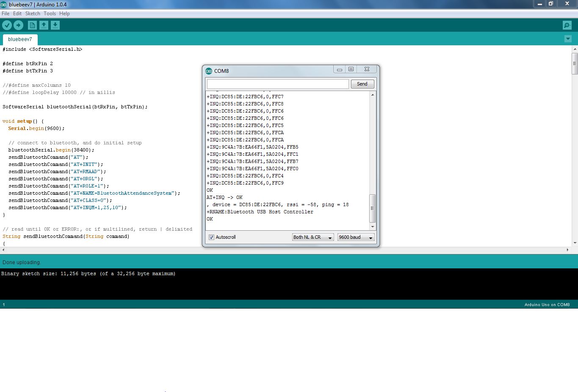Save the sketch with the Save icon

55,25
